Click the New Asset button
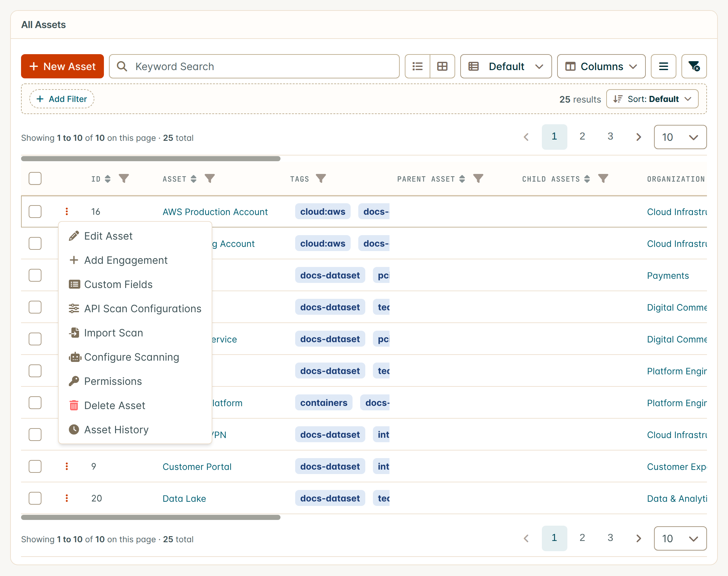This screenshot has height=576, width=728. click(62, 67)
